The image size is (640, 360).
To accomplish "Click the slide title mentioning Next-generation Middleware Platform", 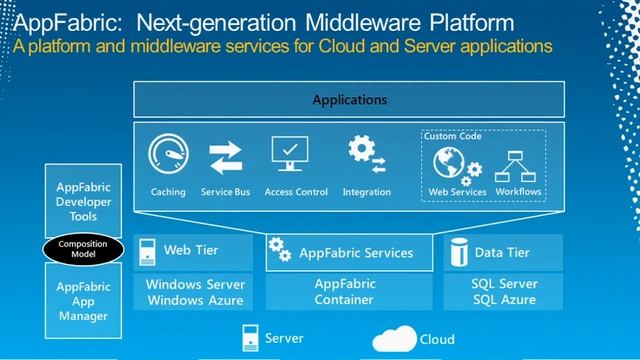I will [264, 22].
